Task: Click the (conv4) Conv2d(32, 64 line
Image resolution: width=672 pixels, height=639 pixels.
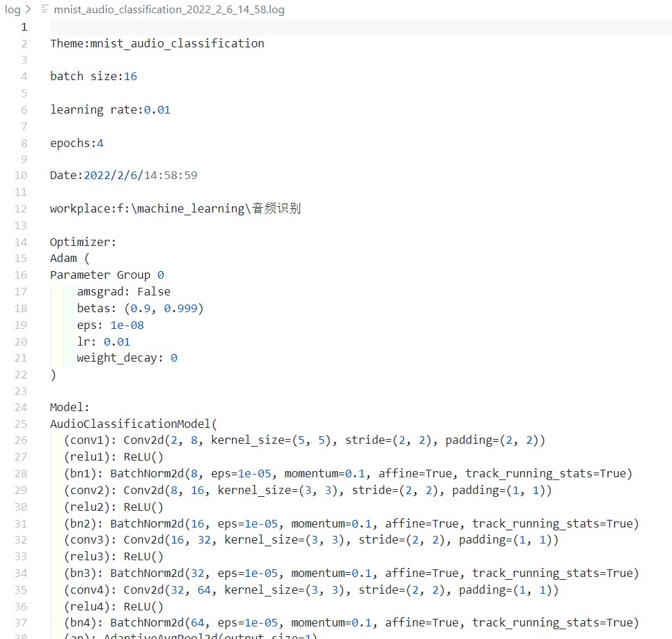Action: (311, 590)
